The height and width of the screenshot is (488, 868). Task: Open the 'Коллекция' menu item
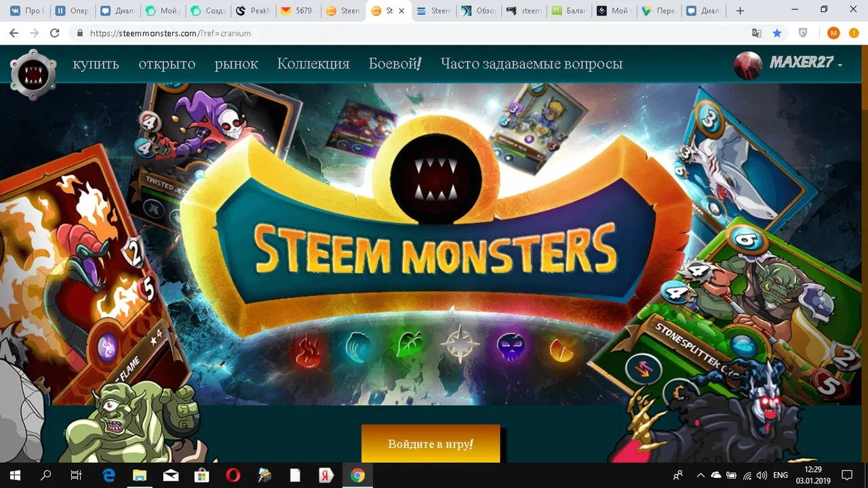(313, 64)
